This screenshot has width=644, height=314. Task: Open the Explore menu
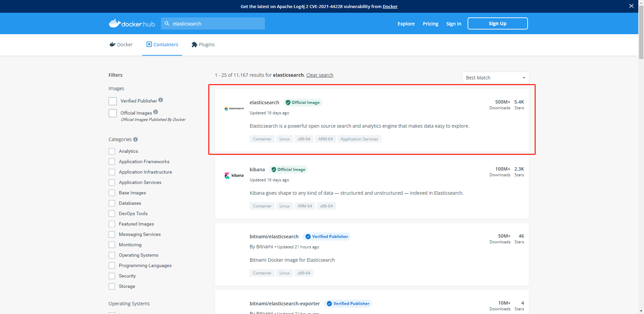point(406,23)
